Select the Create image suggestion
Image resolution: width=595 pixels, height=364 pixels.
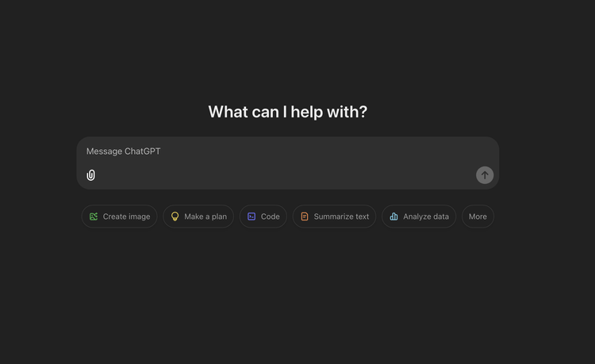coord(120,216)
